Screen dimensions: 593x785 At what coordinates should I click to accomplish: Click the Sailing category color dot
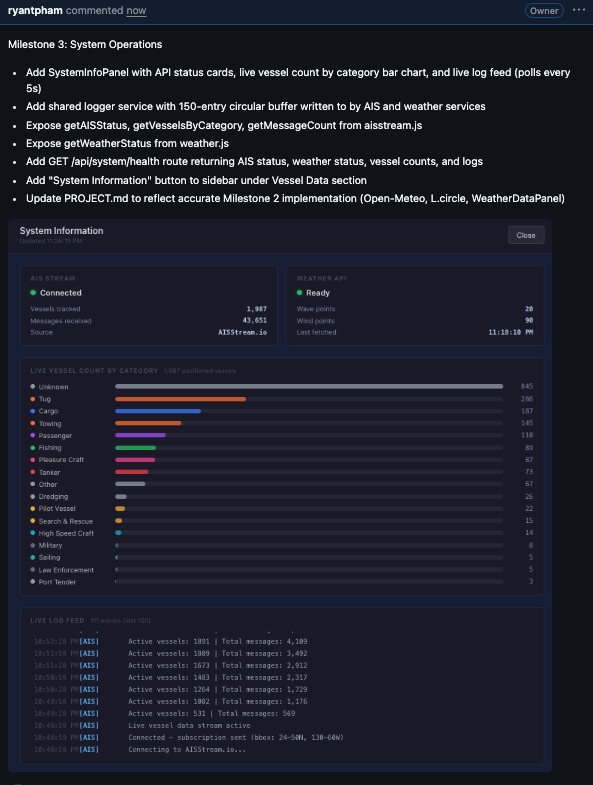coord(33,557)
